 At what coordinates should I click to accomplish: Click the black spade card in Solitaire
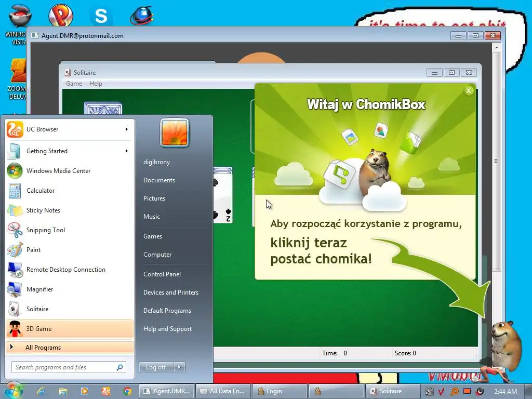click(x=223, y=196)
